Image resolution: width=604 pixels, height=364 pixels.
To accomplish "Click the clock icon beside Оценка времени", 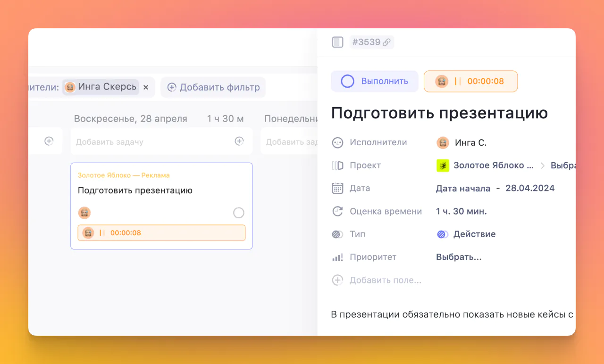I will [337, 211].
